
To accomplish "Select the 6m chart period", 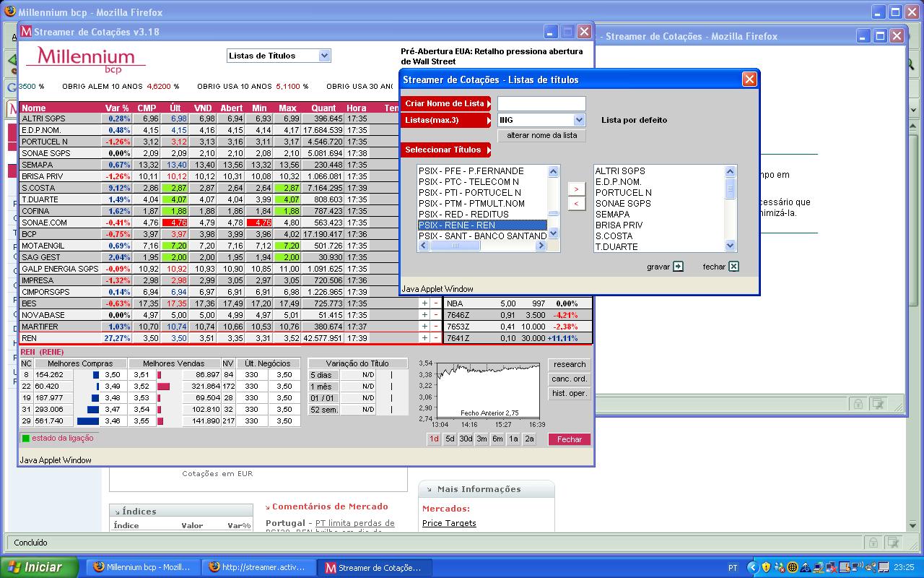I will 497,439.
